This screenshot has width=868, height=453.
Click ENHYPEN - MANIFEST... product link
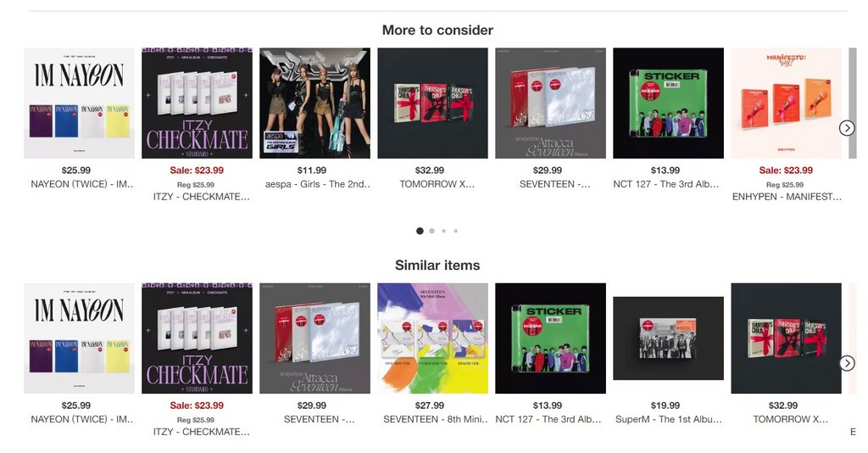tap(787, 197)
